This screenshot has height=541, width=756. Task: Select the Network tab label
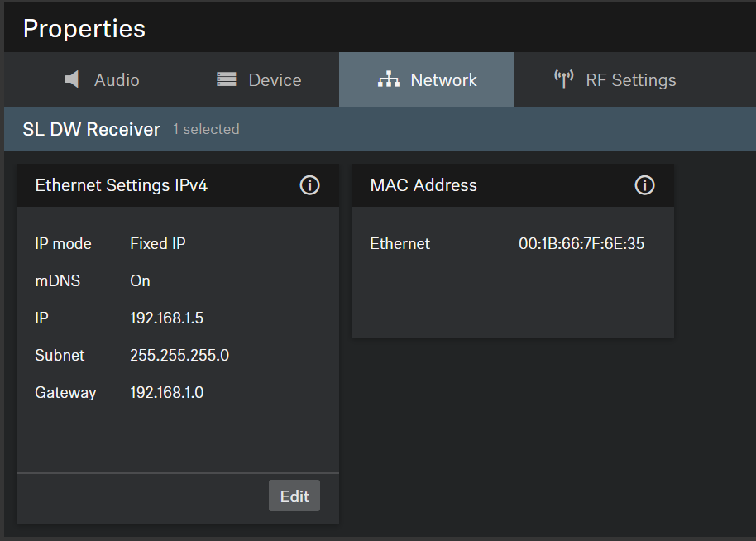[x=443, y=80]
